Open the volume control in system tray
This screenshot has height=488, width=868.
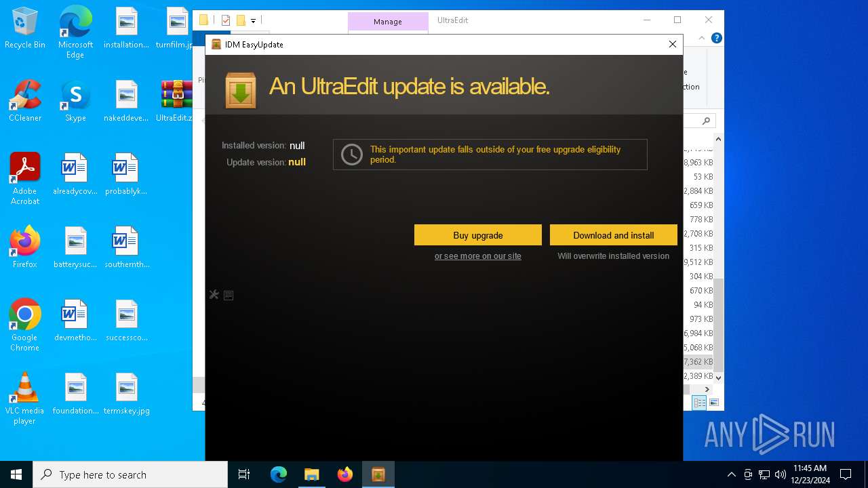(781, 474)
